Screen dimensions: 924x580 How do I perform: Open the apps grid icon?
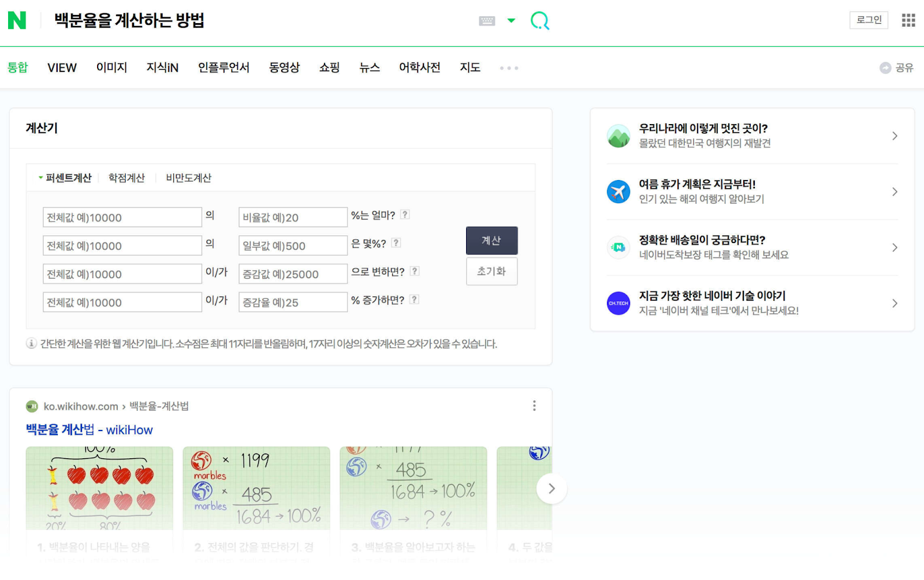[908, 20]
